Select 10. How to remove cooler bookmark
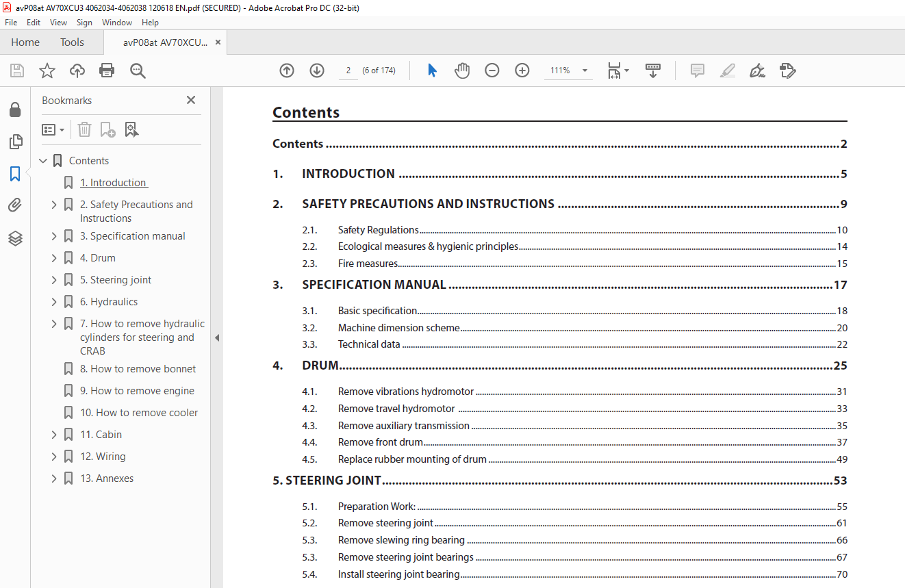The width and height of the screenshot is (905, 588). pyautogui.click(x=139, y=413)
